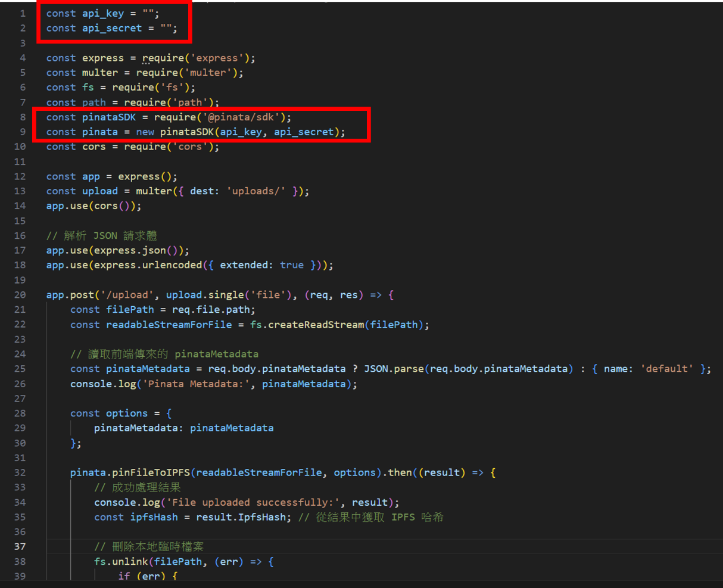Click JSON.parse on line 25
This screenshot has width=723, height=588.
[x=394, y=369]
